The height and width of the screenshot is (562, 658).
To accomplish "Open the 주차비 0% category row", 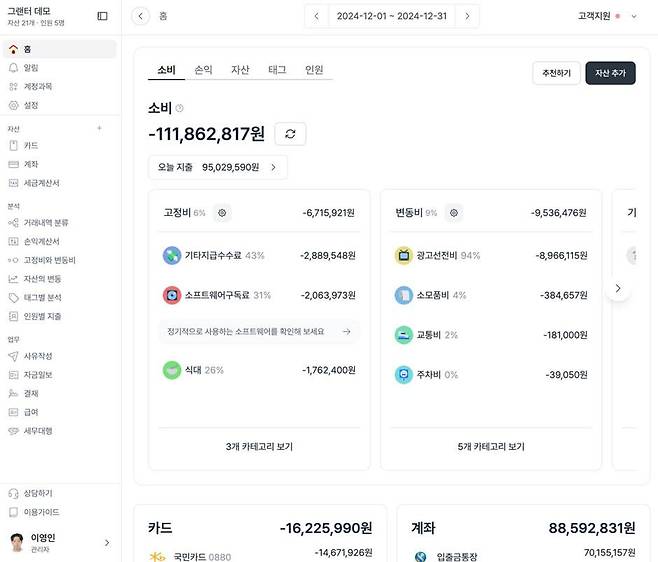I will click(491, 375).
